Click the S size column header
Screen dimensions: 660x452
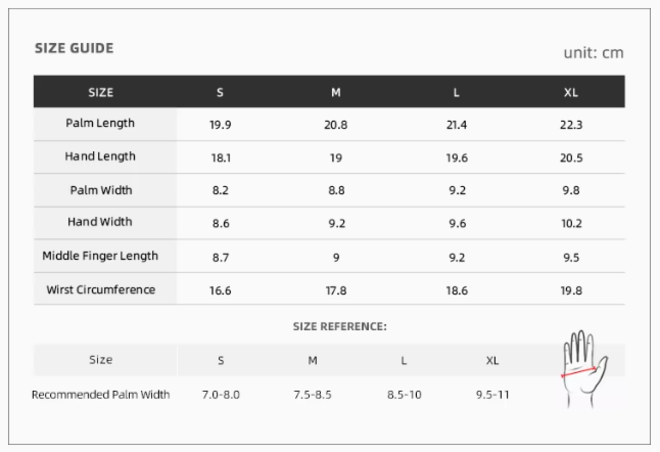point(220,92)
